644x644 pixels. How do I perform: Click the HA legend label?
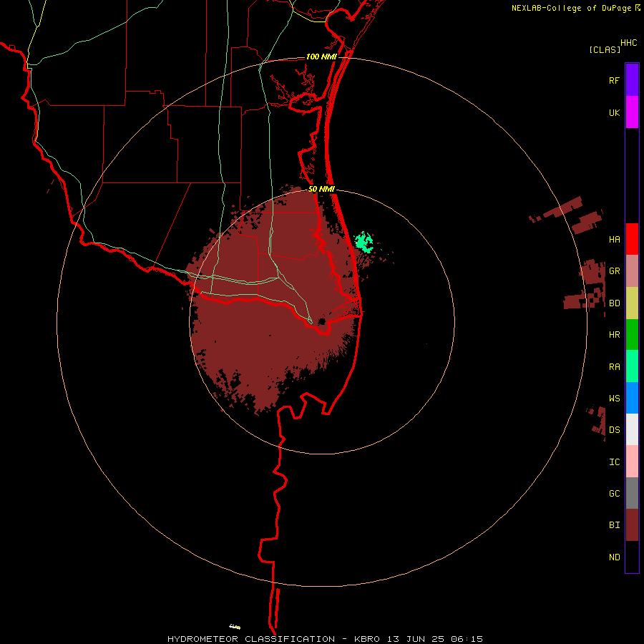(x=614, y=239)
